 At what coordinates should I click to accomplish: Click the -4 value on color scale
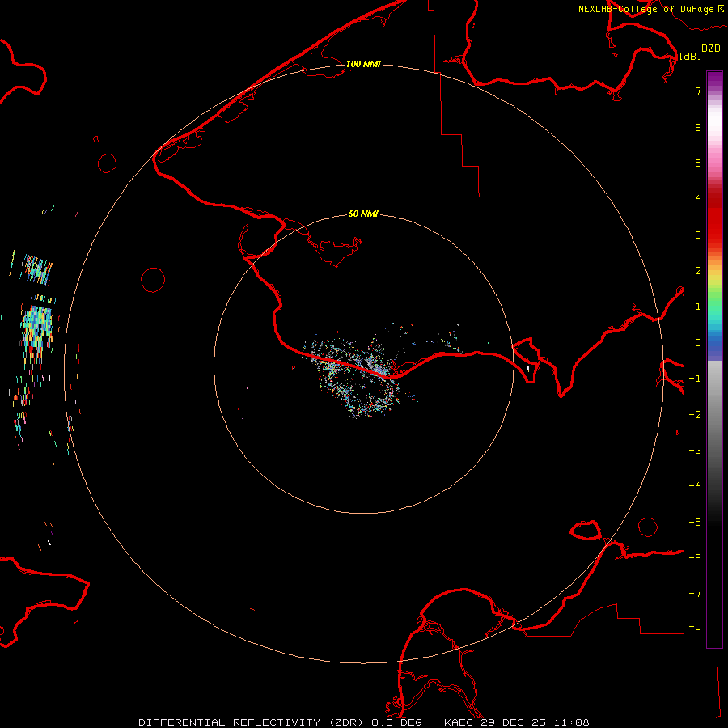tap(695, 485)
